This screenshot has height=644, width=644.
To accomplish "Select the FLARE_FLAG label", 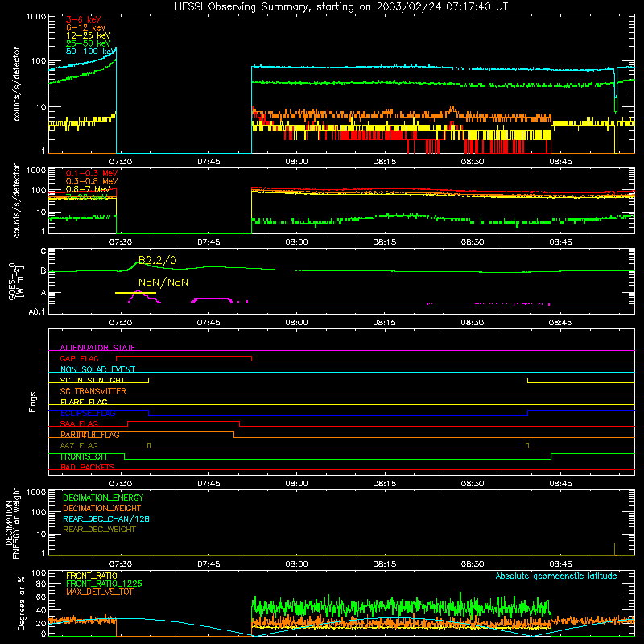I will tap(84, 402).
